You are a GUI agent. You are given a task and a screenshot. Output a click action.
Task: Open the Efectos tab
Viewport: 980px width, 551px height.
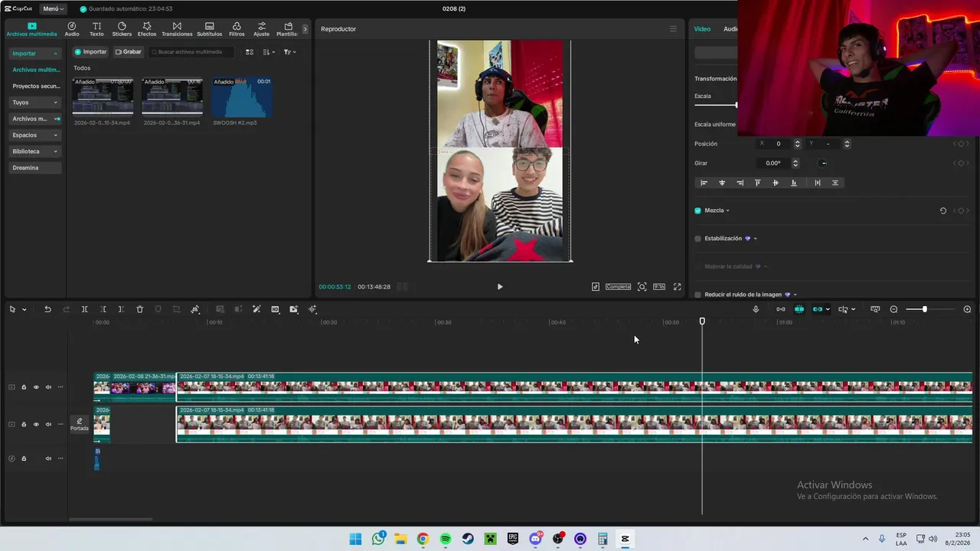(x=147, y=29)
